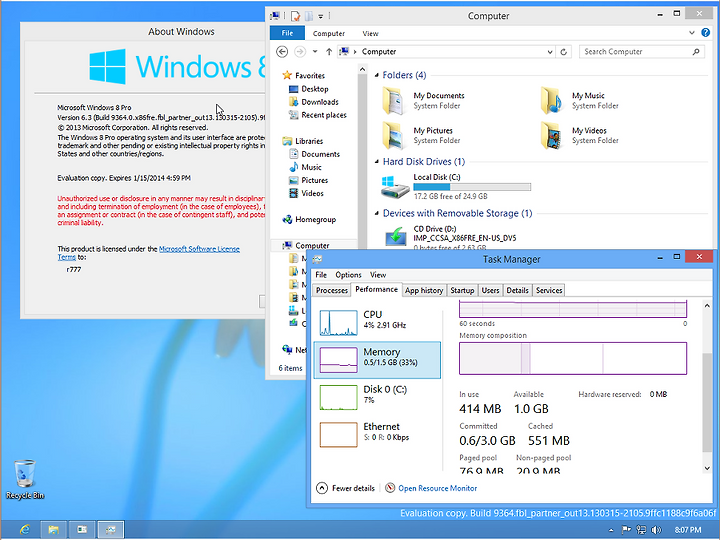The image size is (720, 540).
Task: Select CD Drive (D:) icon
Action: click(x=395, y=237)
